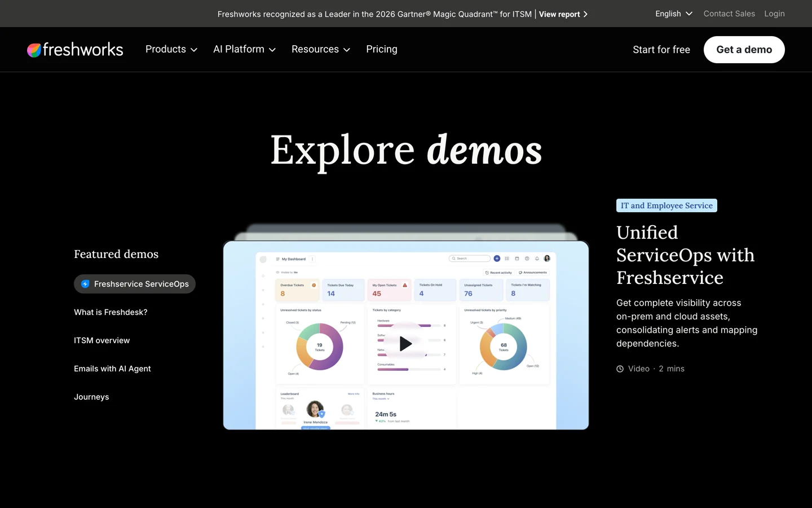The height and width of the screenshot is (508, 812).
Task: Click the IT and Employee Service tag
Action: [667, 205]
